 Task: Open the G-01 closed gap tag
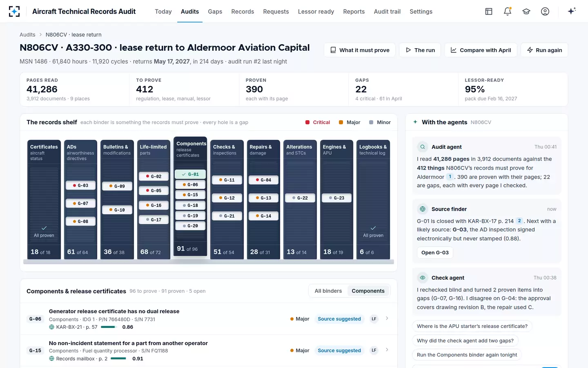point(190,174)
